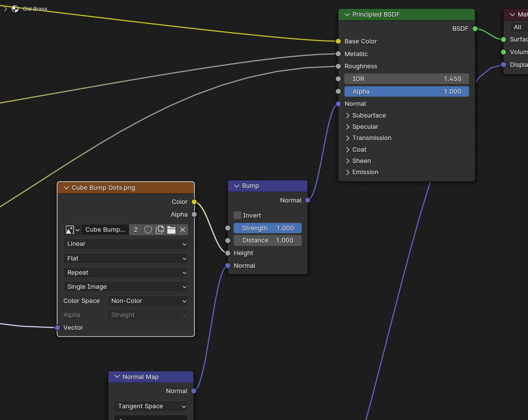Duplicate the Cube Bump image datablock
528x420 pixels.
pos(160,230)
